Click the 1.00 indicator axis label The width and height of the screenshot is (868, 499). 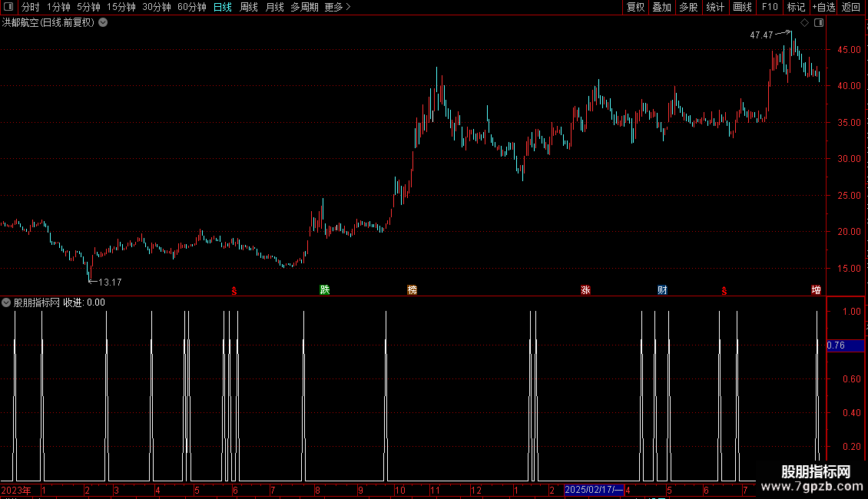tap(851, 312)
